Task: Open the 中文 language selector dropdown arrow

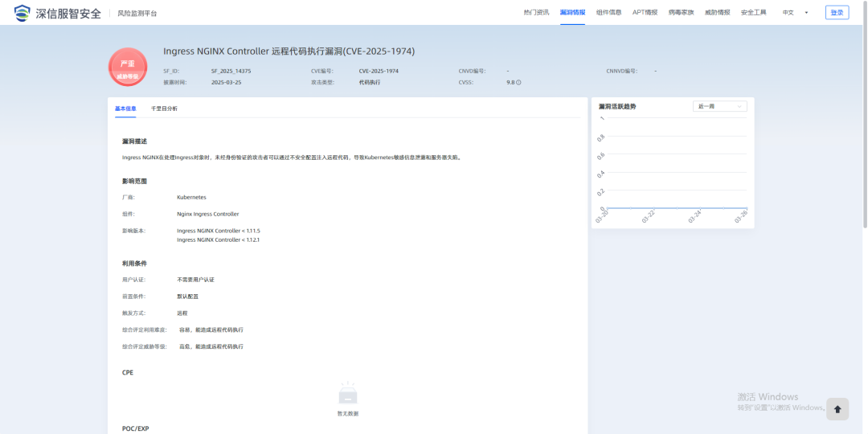Action: coord(806,13)
